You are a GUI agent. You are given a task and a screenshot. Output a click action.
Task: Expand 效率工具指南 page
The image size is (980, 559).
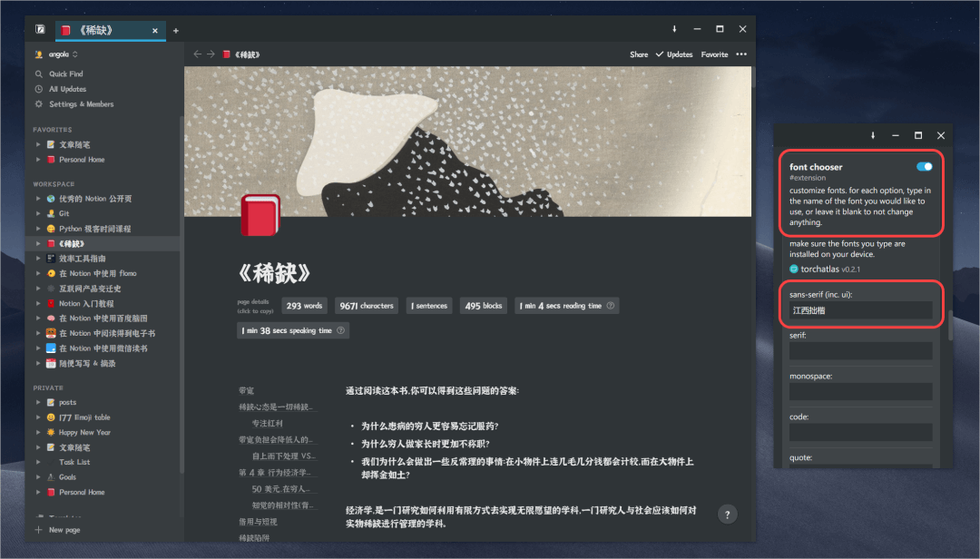38,259
